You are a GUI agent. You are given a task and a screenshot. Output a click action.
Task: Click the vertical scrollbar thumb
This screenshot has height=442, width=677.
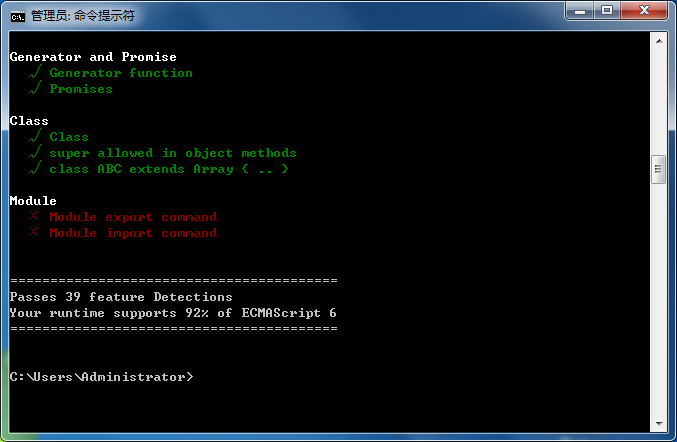coord(658,169)
